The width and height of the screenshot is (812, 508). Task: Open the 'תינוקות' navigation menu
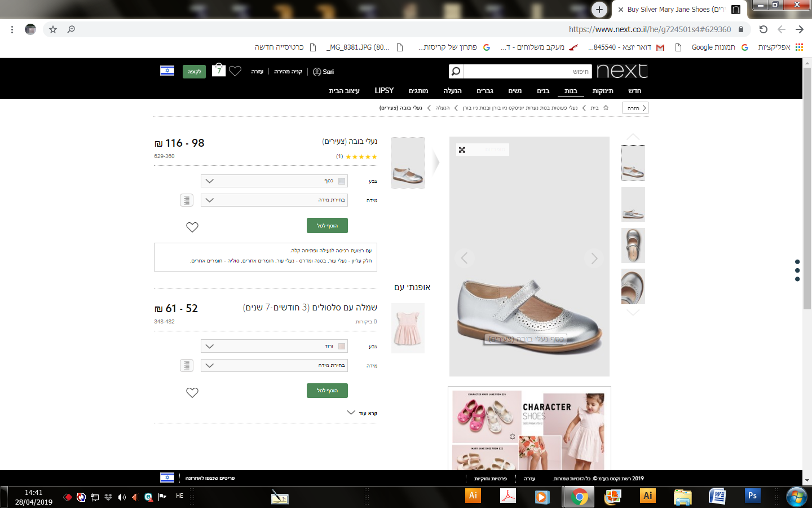tap(603, 91)
